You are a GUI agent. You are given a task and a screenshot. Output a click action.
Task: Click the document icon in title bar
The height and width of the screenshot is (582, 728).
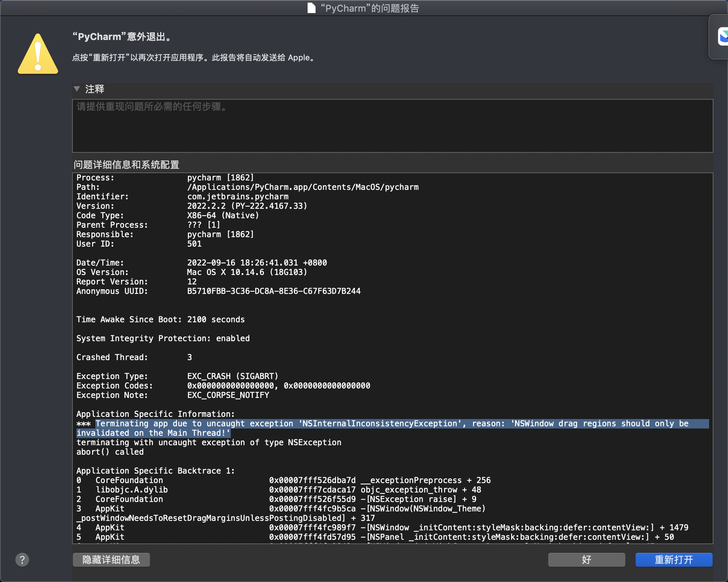(x=311, y=8)
